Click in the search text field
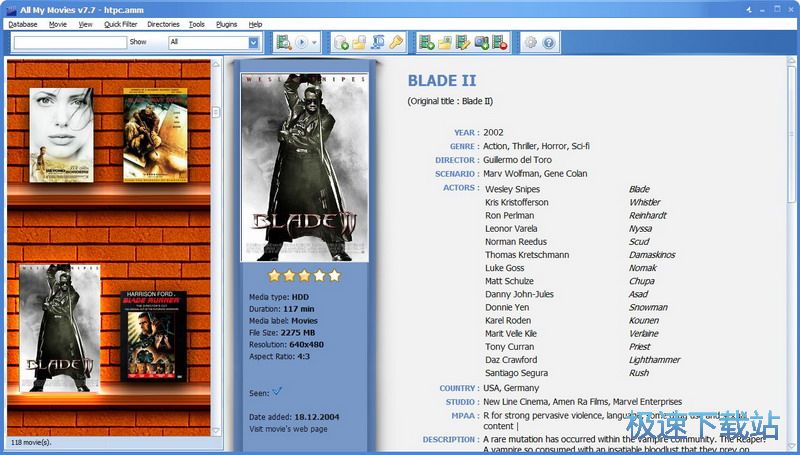Screen dimensions: 800x455 (70, 42)
